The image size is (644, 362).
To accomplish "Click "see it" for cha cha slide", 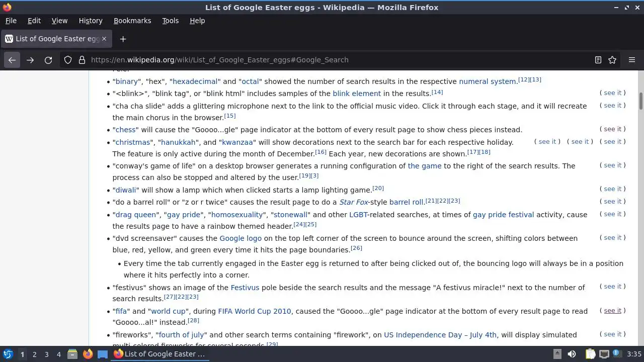I will point(612,106).
